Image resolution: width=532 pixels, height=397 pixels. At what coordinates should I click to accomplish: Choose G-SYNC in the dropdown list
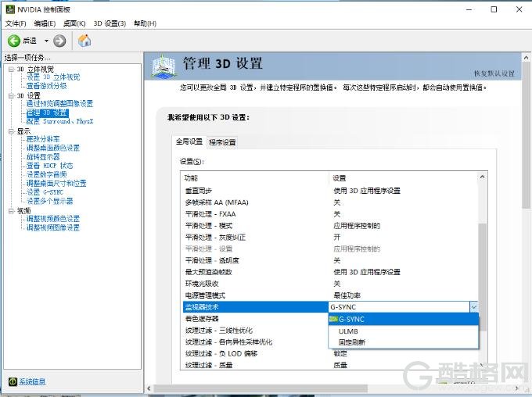coord(404,319)
